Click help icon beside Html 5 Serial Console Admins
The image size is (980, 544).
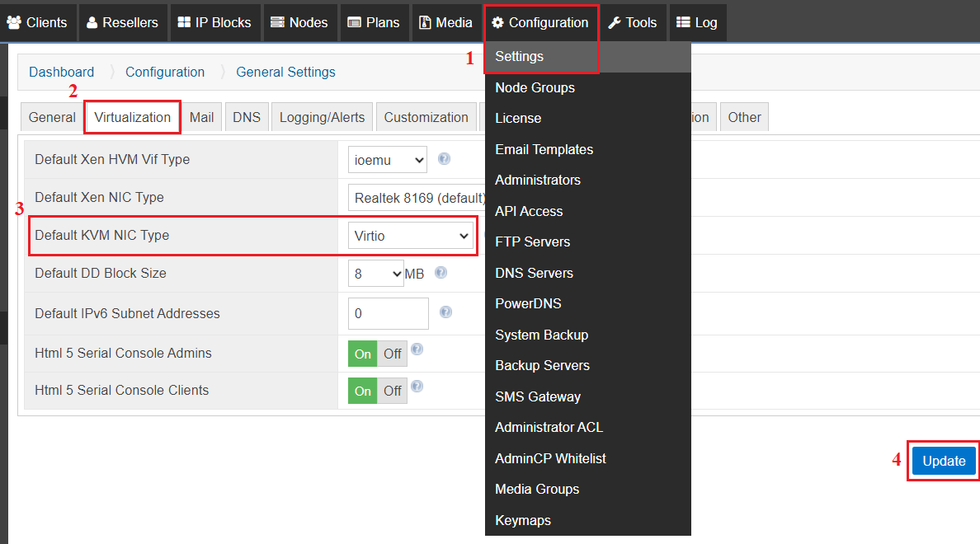pos(417,349)
